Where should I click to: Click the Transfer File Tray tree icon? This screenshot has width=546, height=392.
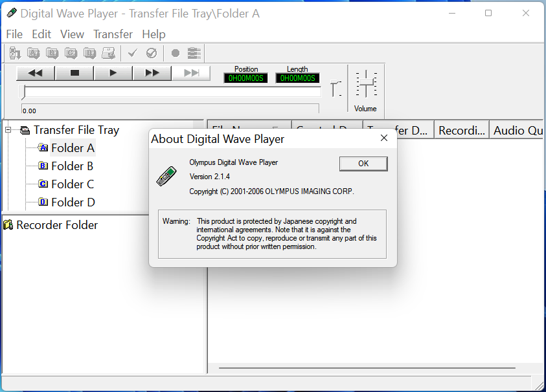click(x=25, y=131)
